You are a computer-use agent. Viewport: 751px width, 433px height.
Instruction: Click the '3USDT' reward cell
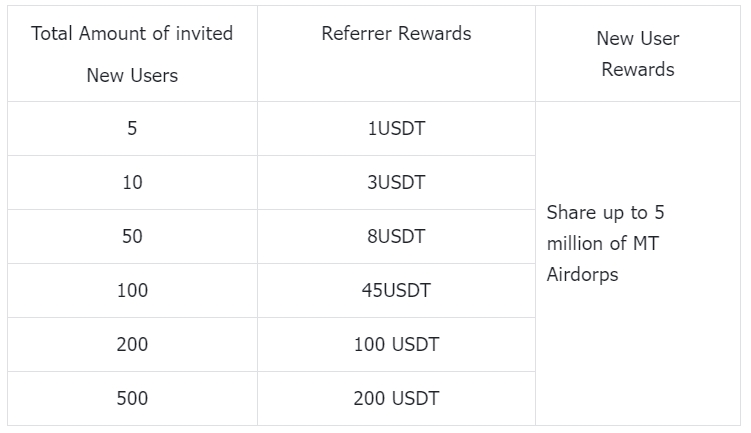click(396, 183)
